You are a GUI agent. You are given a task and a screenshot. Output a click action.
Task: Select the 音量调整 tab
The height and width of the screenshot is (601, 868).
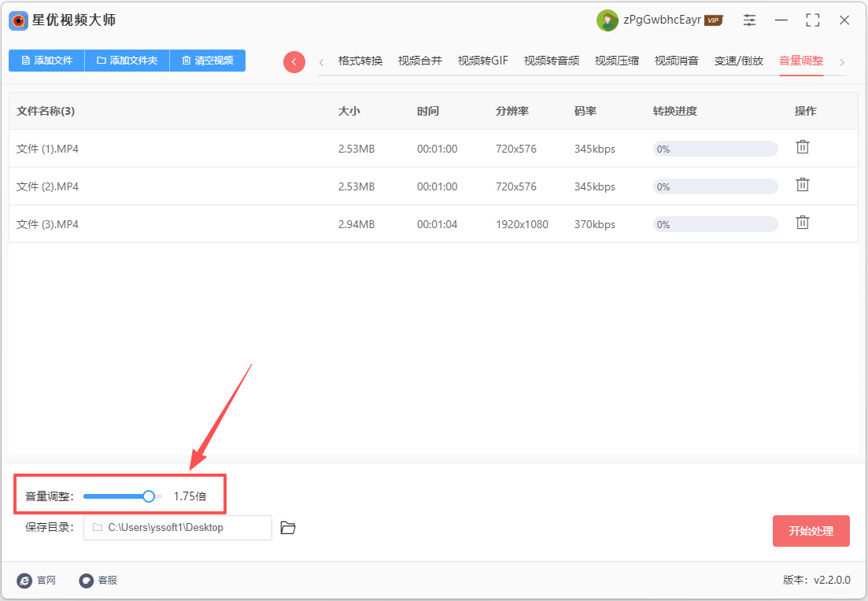coord(801,61)
